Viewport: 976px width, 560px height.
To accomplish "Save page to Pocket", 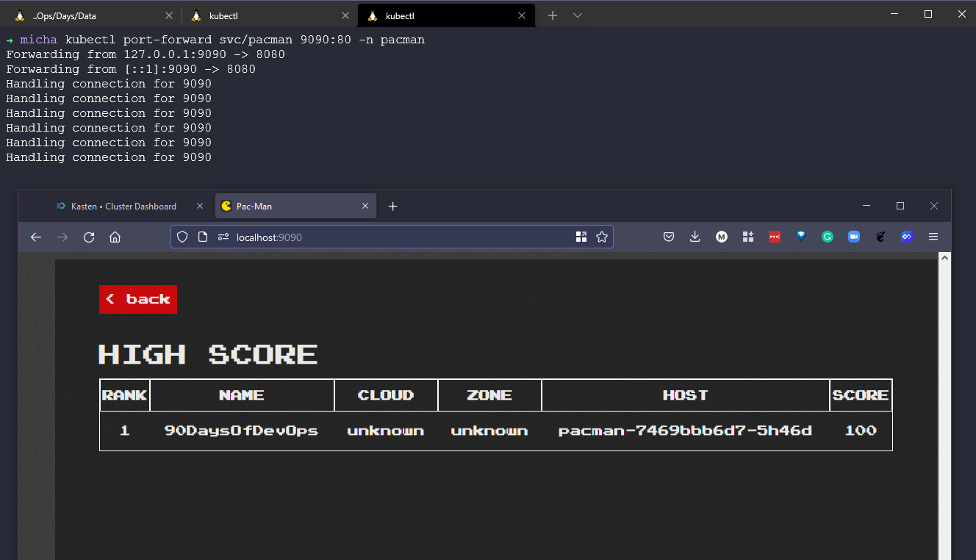I will (669, 237).
